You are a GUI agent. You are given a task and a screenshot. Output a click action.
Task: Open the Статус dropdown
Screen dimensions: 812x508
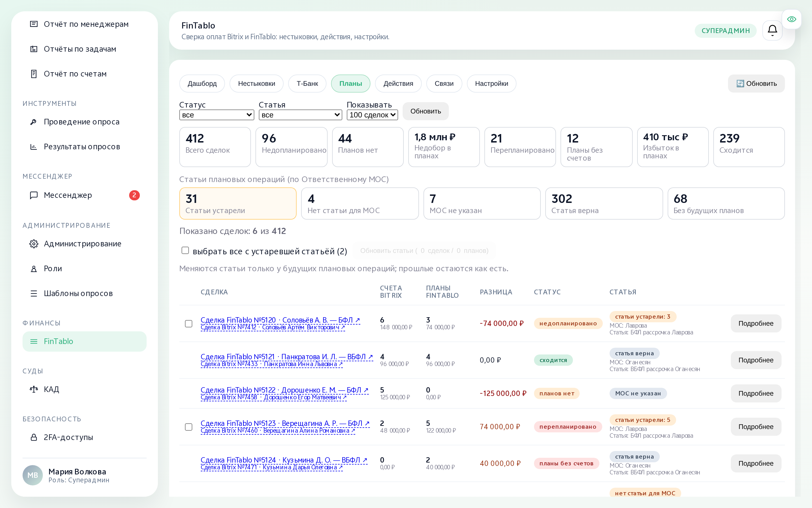(x=217, y=115)
